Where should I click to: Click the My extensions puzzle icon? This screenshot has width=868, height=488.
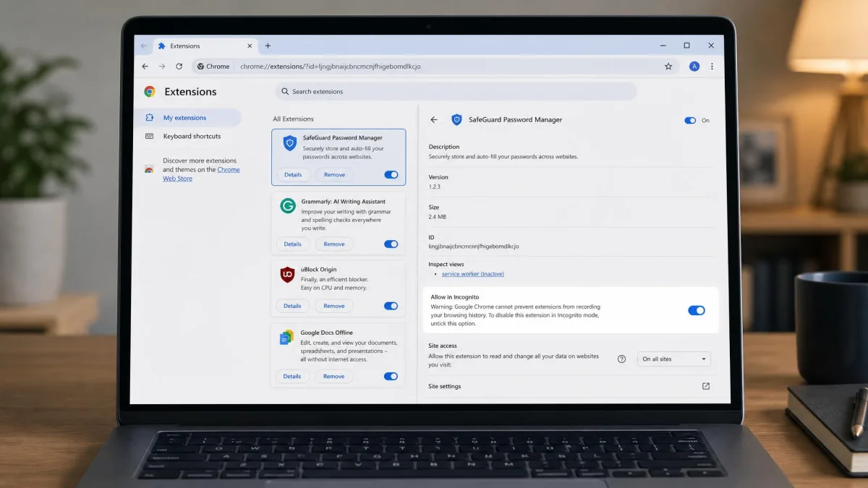[150, 118]
